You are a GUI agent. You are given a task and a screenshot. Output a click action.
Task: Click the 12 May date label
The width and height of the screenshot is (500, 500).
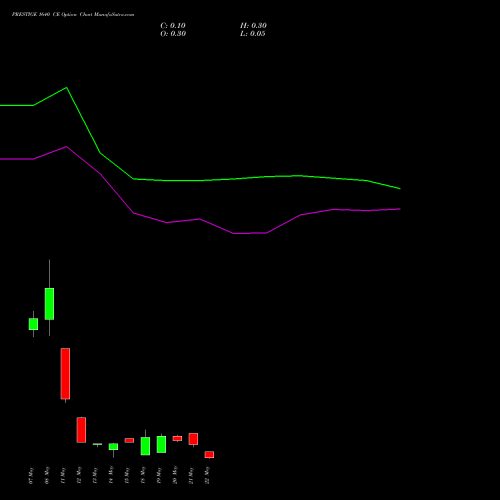tap(79, 476)
